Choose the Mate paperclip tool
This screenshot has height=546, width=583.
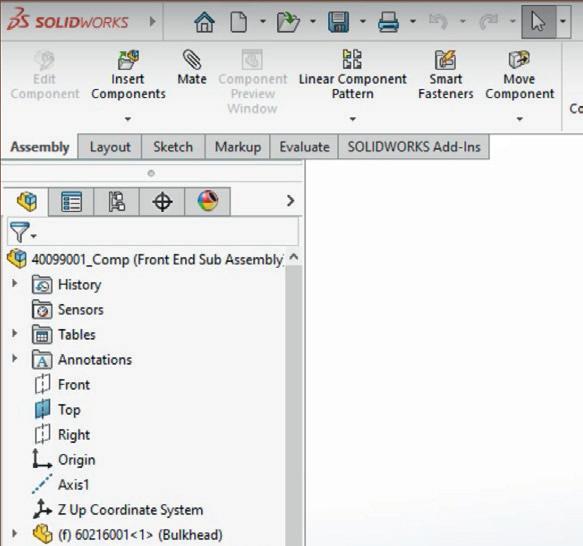(x=192, y=68)
